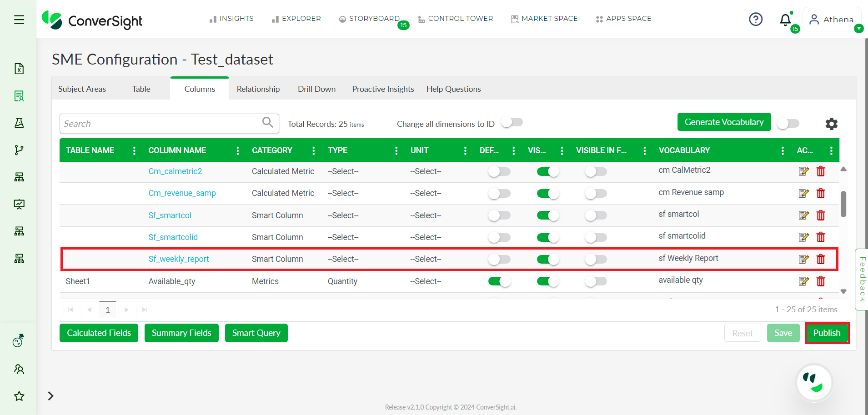Delete the Sf_weekly_report row
868x415 pixels.
pyautogui.click(x=821, y=259)
